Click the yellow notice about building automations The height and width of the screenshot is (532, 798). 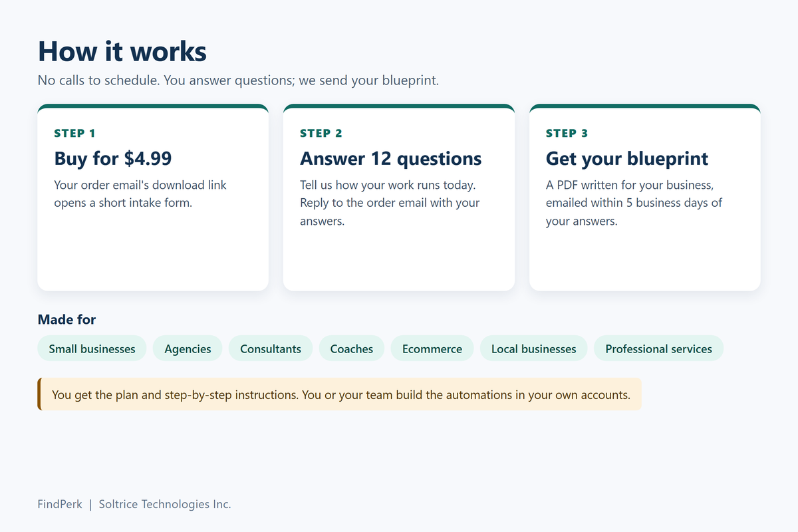(x=339, y=394)
